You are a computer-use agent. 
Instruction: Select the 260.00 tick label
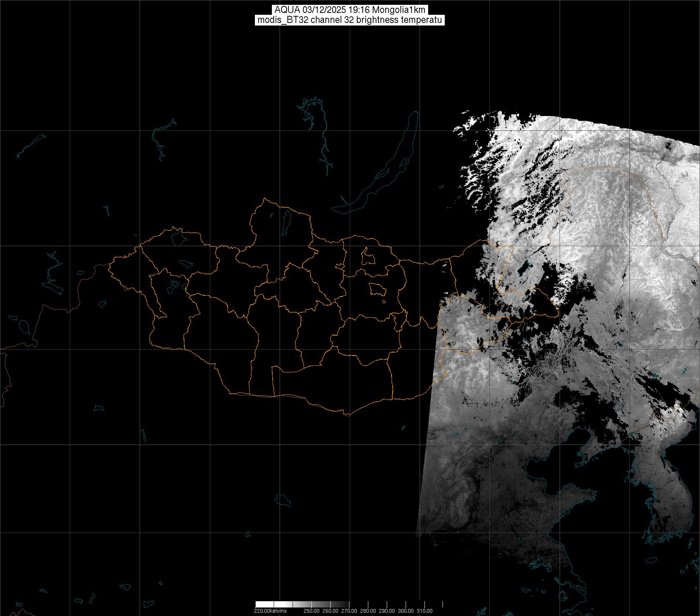pos(331,611)
